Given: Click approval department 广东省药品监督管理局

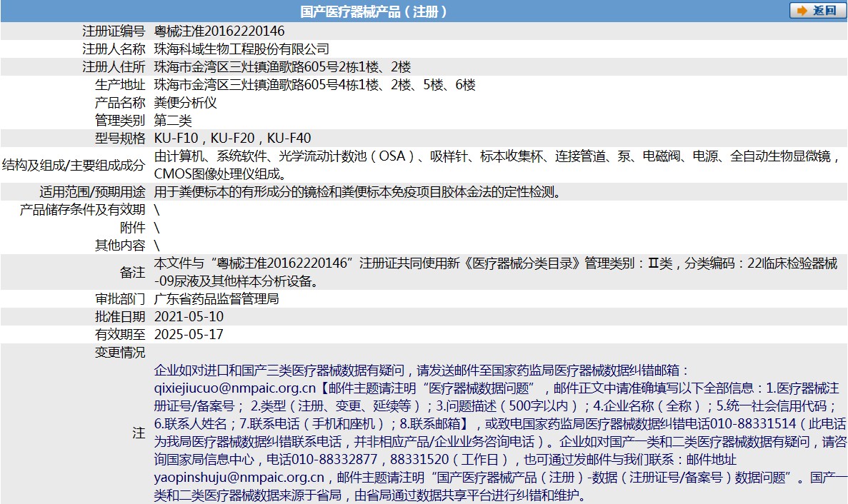Looking at the screenshot, I should pos(216,298).
